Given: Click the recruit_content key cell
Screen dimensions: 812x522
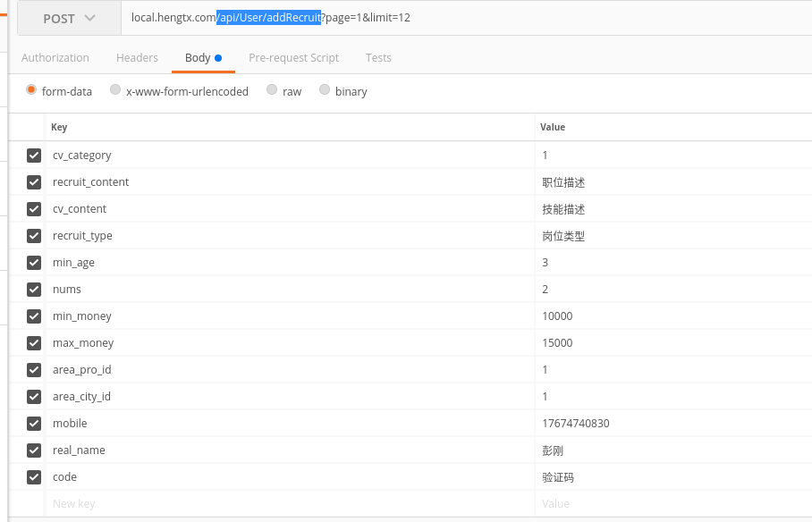Looking at the screenshot, I should pyautogui.click(x=290, y=182).
